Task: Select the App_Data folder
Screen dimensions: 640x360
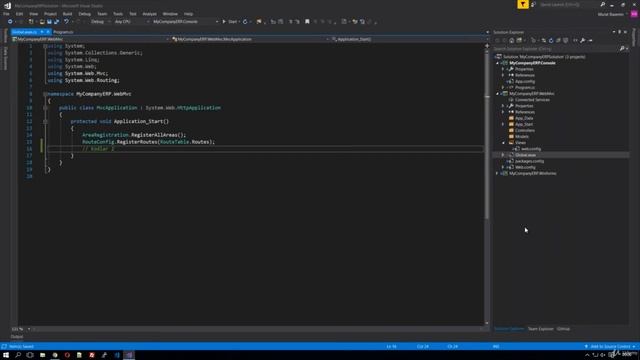Action: pos(524,118)
